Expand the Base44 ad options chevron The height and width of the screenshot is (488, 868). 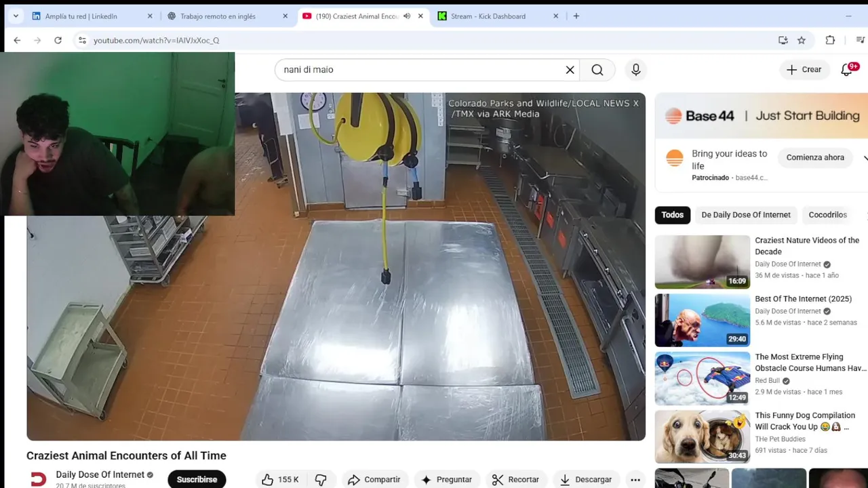click(x=865, y=158)
